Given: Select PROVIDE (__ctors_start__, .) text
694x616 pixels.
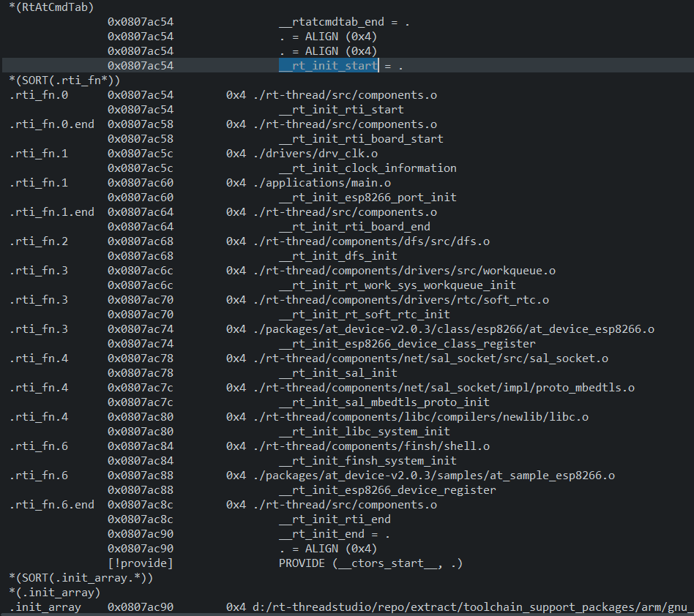Looking at the screenshot, I should click(x=370, y=563).
